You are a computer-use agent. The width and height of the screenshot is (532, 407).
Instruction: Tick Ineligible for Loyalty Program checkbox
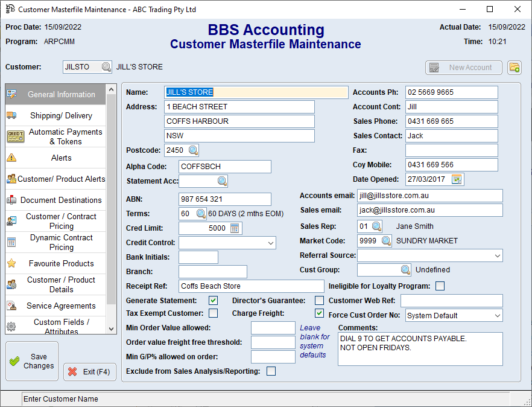(x=440, y=286)
